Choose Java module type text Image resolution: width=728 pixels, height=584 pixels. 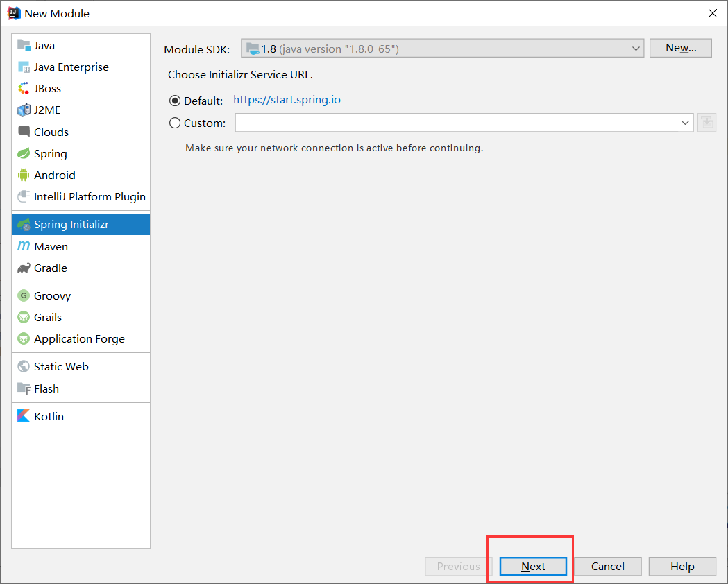(x=44, y=46)
